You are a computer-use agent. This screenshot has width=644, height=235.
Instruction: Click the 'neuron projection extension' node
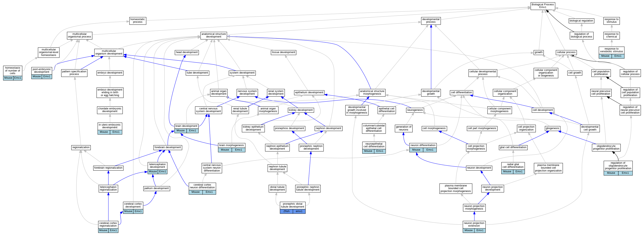tap(474, 227)
